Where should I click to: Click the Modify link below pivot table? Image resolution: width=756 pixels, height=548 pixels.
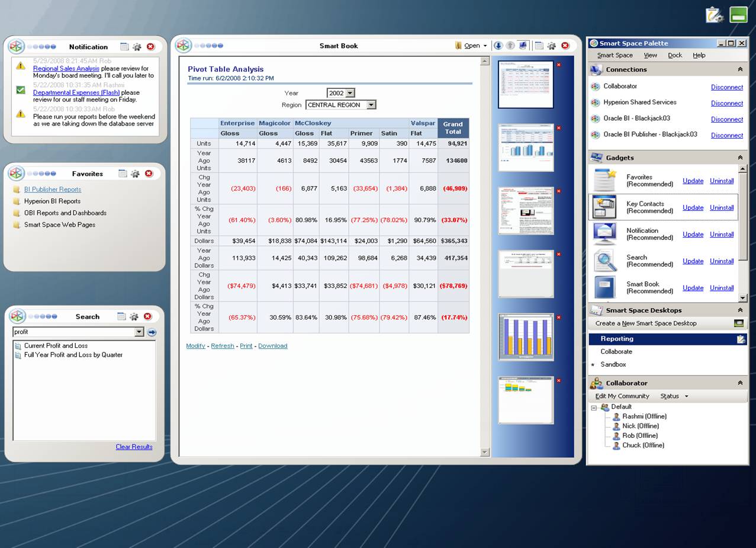pos(195,346)
